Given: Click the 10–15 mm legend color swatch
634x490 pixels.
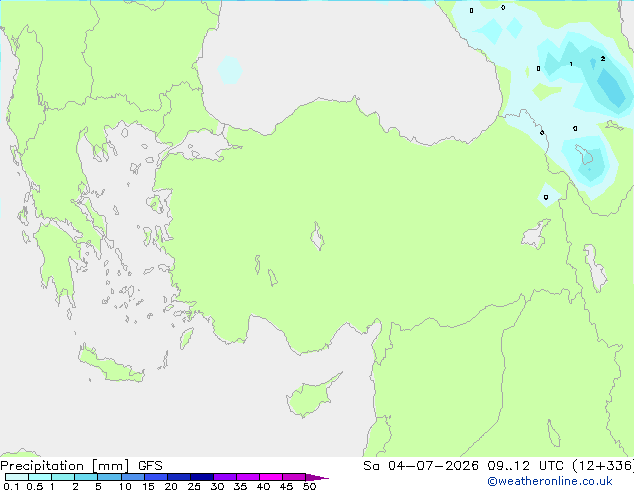Looking at the screenshot, I should click(x=133, y=477).
